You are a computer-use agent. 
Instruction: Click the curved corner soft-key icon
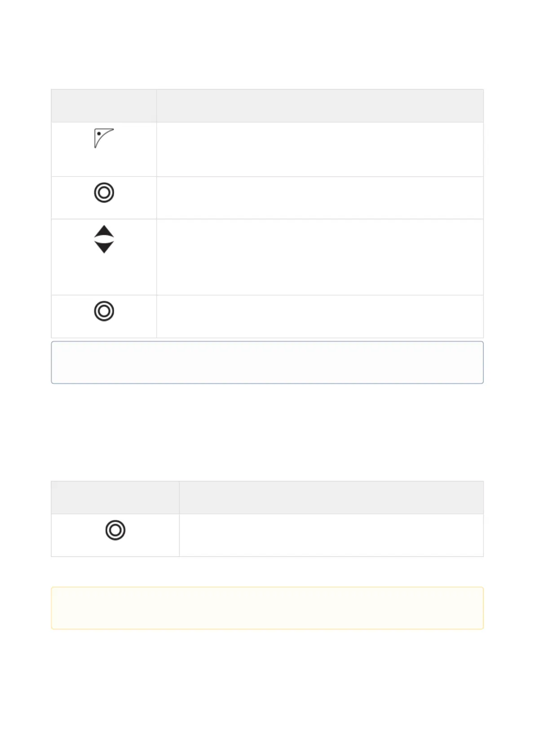point(104,138)
